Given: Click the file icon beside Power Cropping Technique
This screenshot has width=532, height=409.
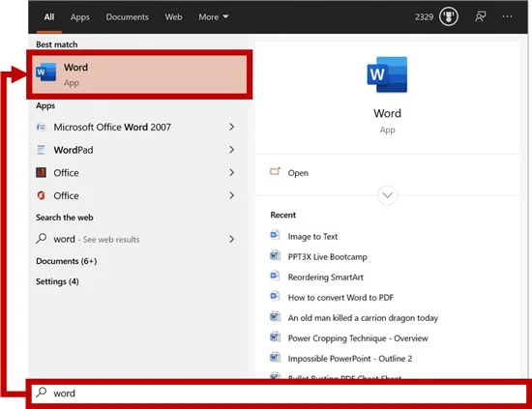Looking at the screenshot, I should 275,336.
